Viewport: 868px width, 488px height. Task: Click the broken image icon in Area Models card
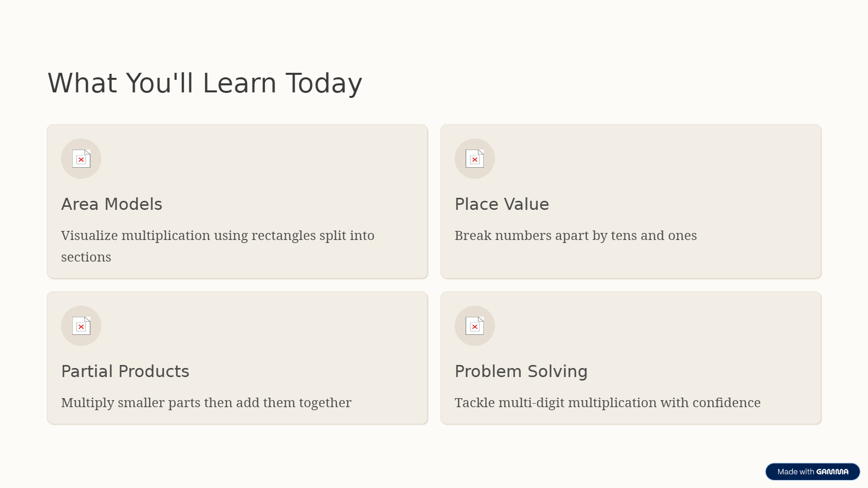(81, 159)
